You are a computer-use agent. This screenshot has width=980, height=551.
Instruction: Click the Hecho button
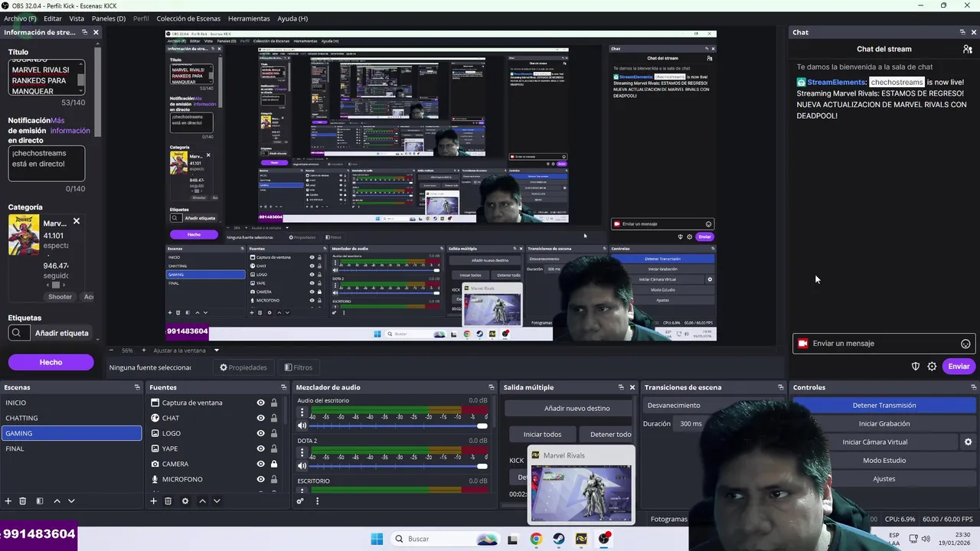51,362
